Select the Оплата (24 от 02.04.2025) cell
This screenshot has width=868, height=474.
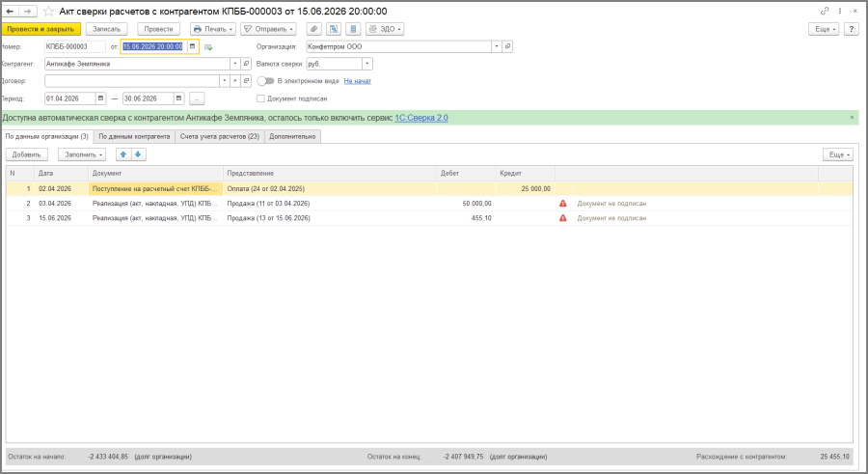(x=330, y=188)
